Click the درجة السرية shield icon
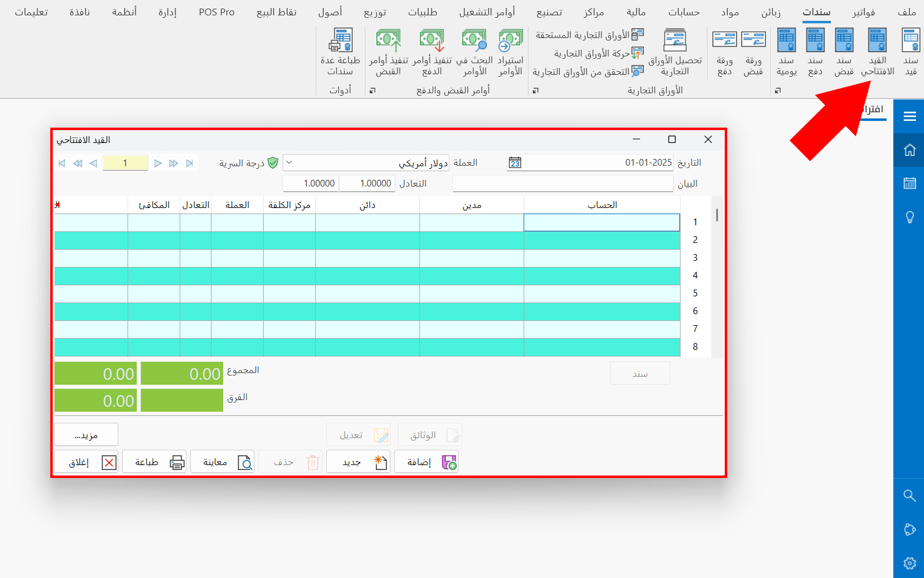 tap(273, 163)
